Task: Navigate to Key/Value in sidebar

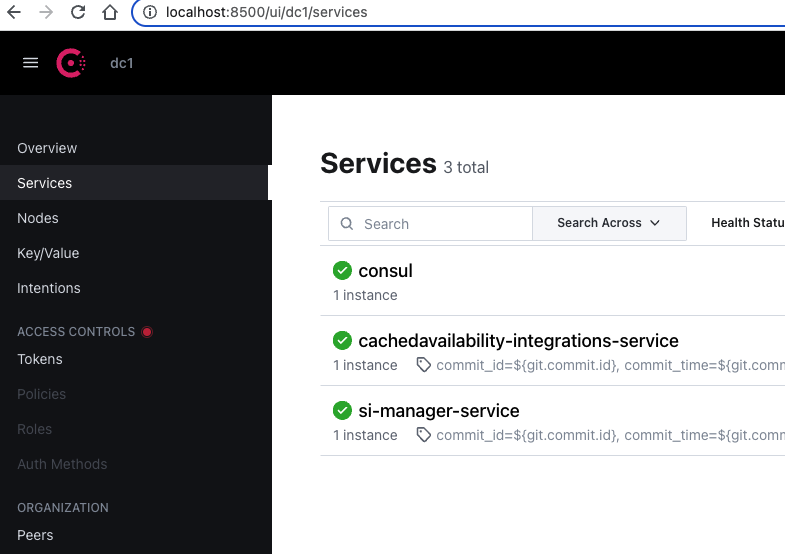Action: coord(48,253)
